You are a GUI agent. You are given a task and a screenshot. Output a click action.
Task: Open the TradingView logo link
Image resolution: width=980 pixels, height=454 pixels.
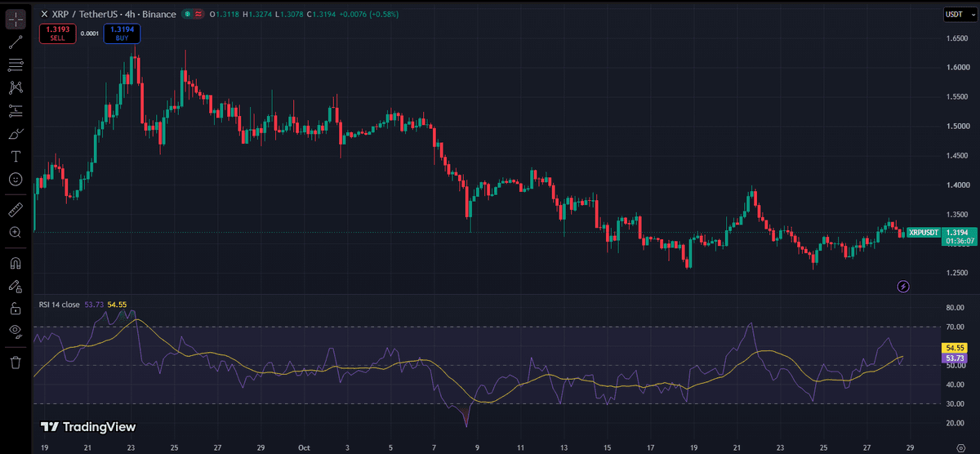pyautogui.click(x=88, y=427)
